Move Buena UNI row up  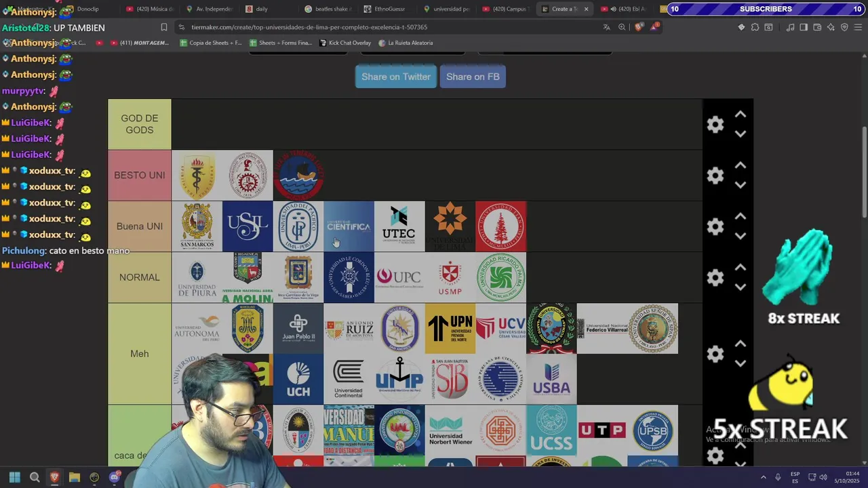pyautogui.click(x=741, y=216)
